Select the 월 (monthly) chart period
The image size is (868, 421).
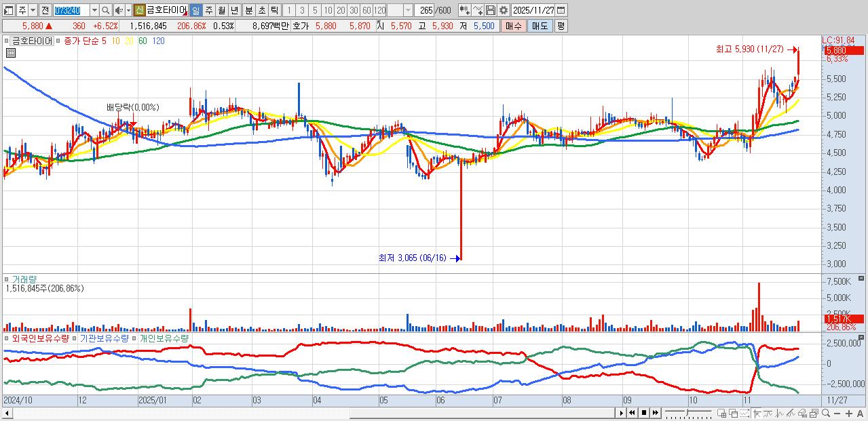221,10
